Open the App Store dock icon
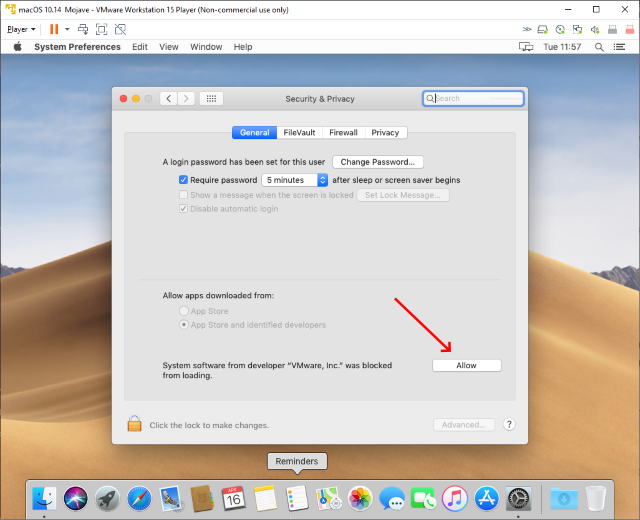640x520 pixels. [486, 497]
